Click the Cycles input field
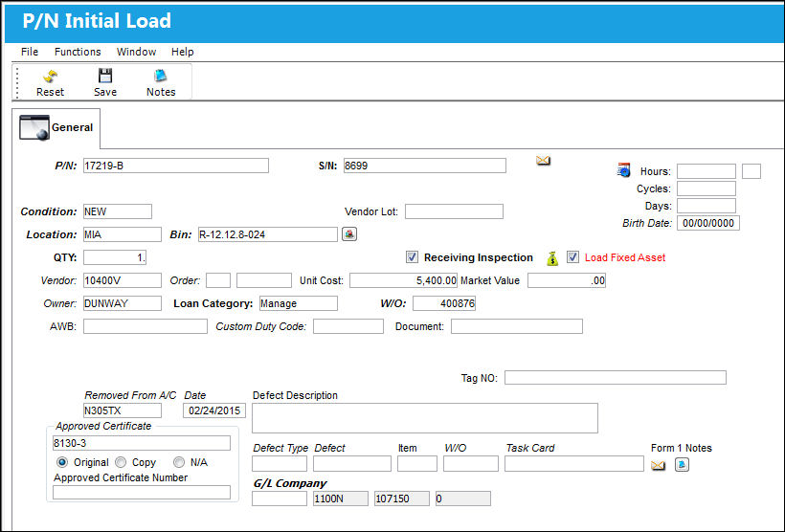The image size is (785, 532). pyautogui.click(x=706, y=188)
